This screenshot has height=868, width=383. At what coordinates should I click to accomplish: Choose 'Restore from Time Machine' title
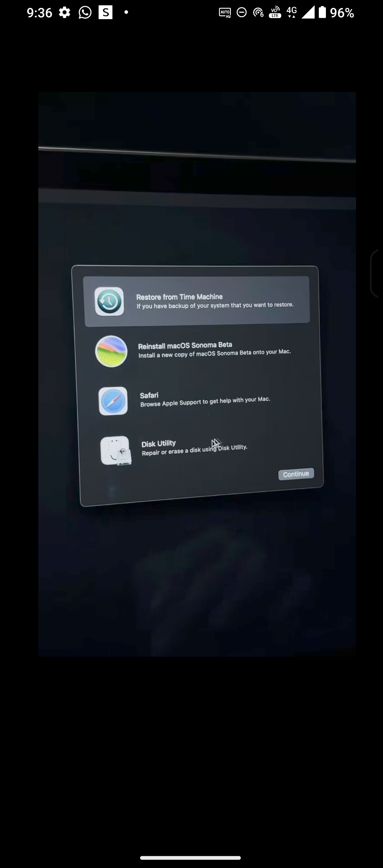tap(179, 297)
